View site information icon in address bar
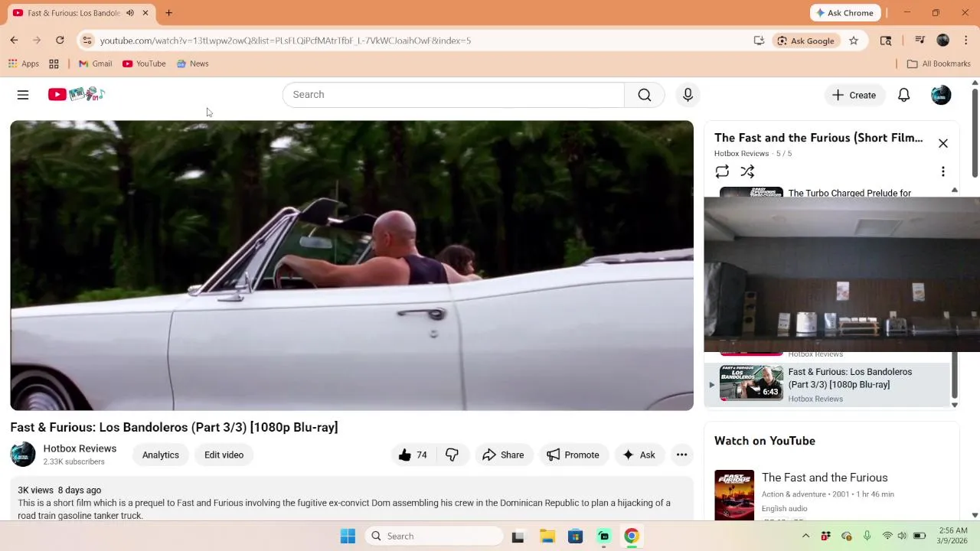This screenshot has height=551, width=980. (x=87, y=41)
